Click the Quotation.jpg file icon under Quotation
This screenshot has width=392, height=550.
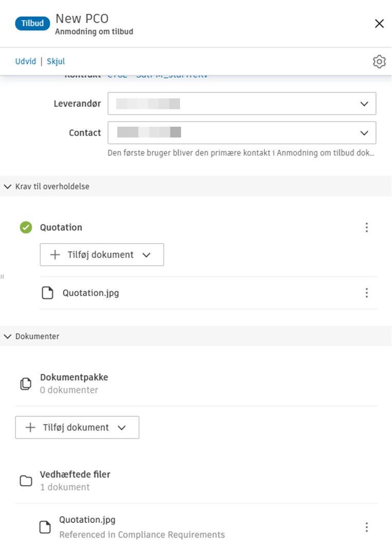click(48, 293)
